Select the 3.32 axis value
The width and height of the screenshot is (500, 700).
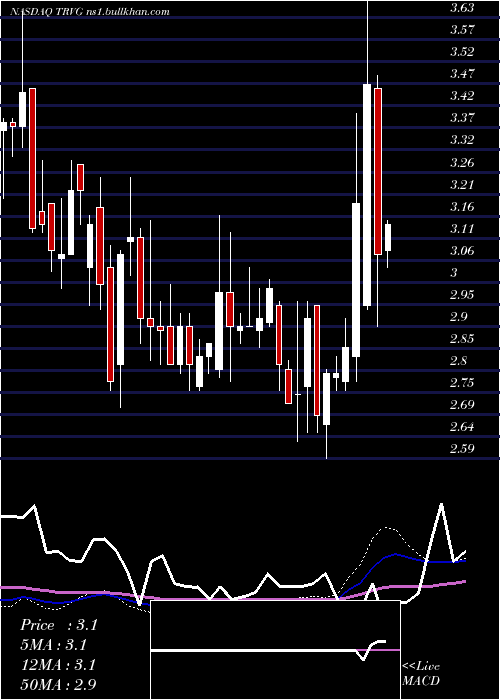(462, 140)
